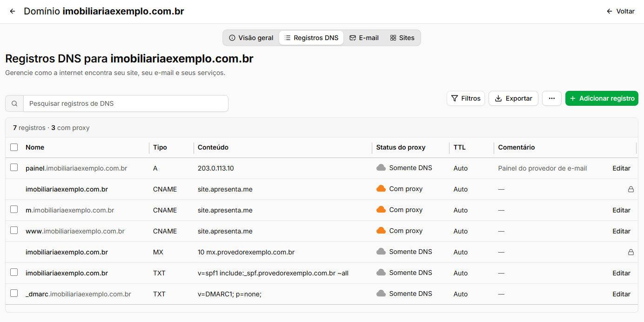The width and height of the screenshot is (644, 322).
Task: Tick the SPF TXT record checkbox
Action: coord(14,272)
